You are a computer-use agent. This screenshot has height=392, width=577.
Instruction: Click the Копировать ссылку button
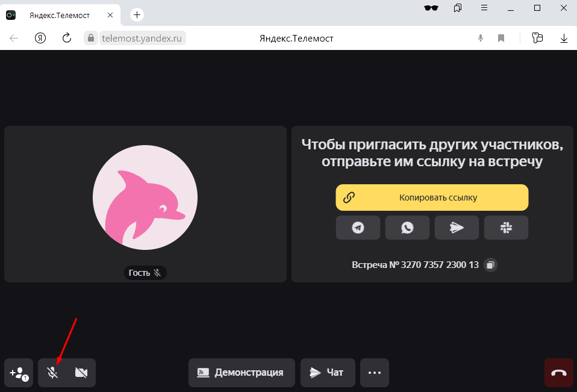(432, 198)
